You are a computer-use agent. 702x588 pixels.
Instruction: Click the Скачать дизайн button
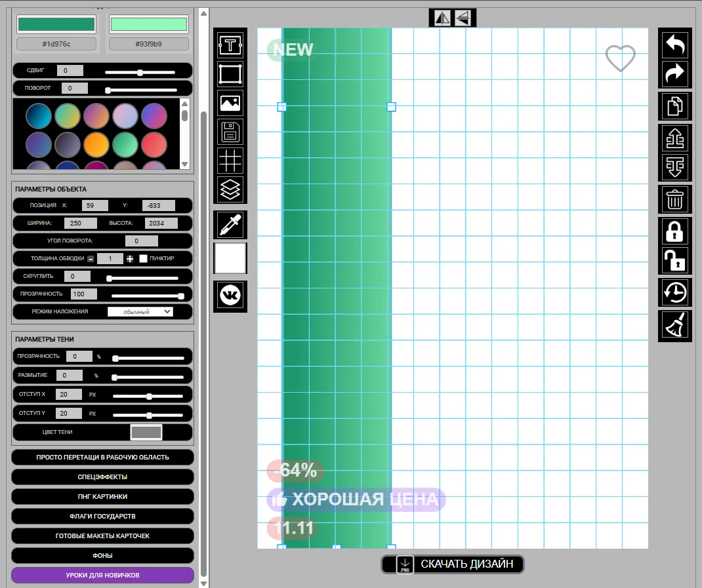click(453, 564)
